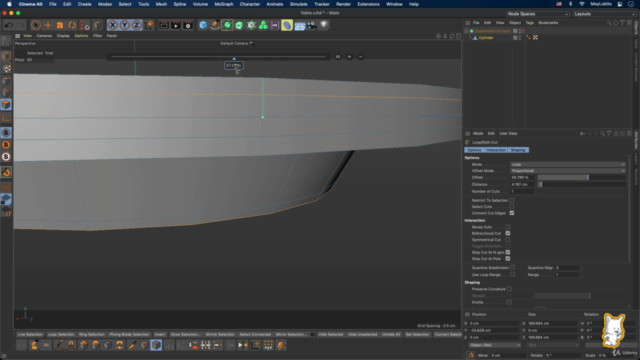The width and height of the screenshot is (640, 360).
Task: Click the Ring Selection button
Action: tap(91, 335)
